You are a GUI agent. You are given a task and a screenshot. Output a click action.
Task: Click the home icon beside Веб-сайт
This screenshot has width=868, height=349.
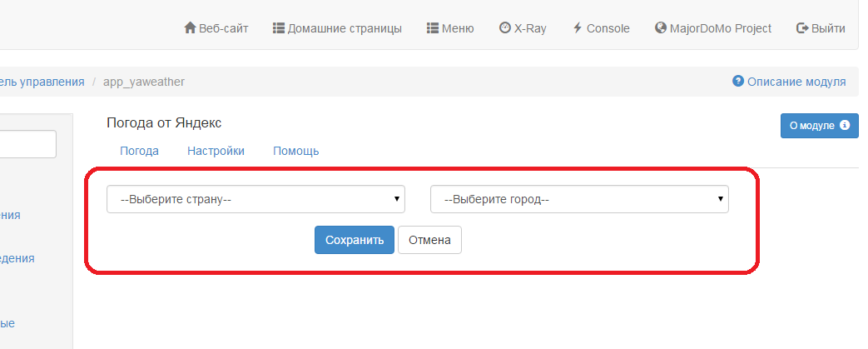[190, 28]
